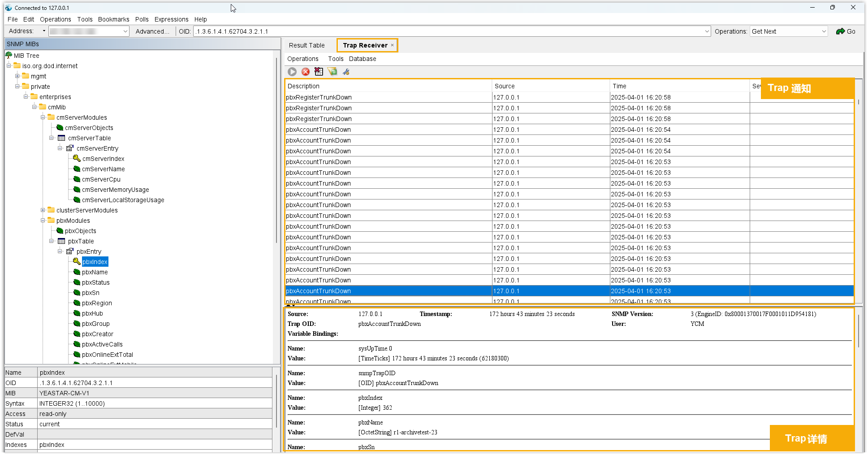
Task: Select the cmServerCpu leaf node
Action: pos(101,179)
